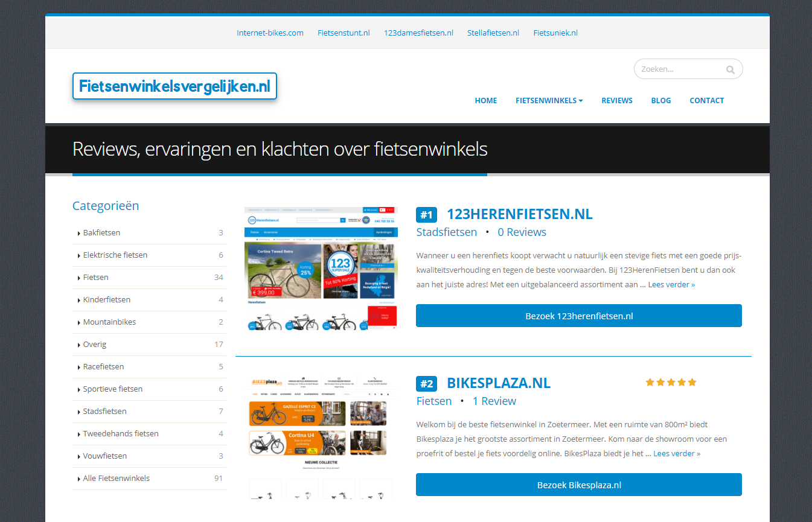Open the Contact page
812x522 pixels.
[707, 101]
